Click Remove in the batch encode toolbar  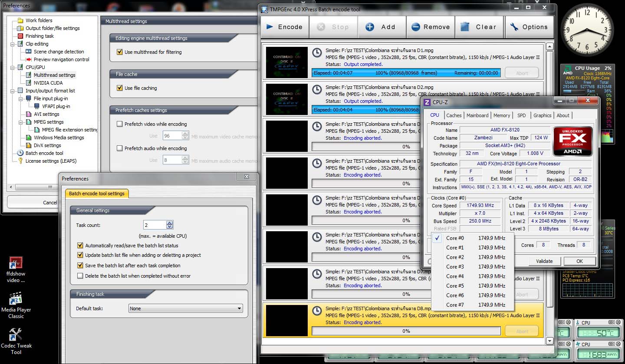coord(431,27)
